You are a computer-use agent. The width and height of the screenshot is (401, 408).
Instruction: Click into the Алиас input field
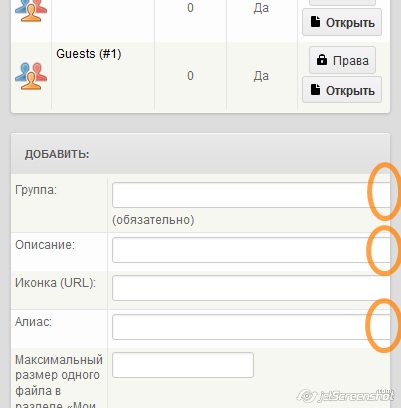pos(251,327)
